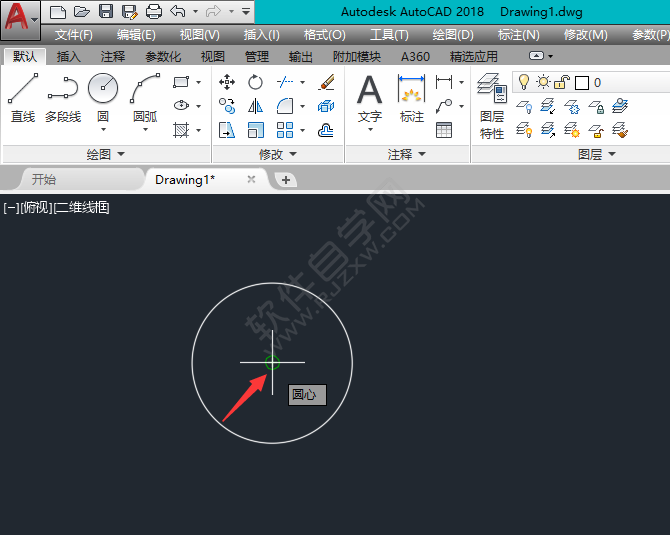670x535 pixels.
Task: Close the Drawing1 tab
Action: (251, 179)
